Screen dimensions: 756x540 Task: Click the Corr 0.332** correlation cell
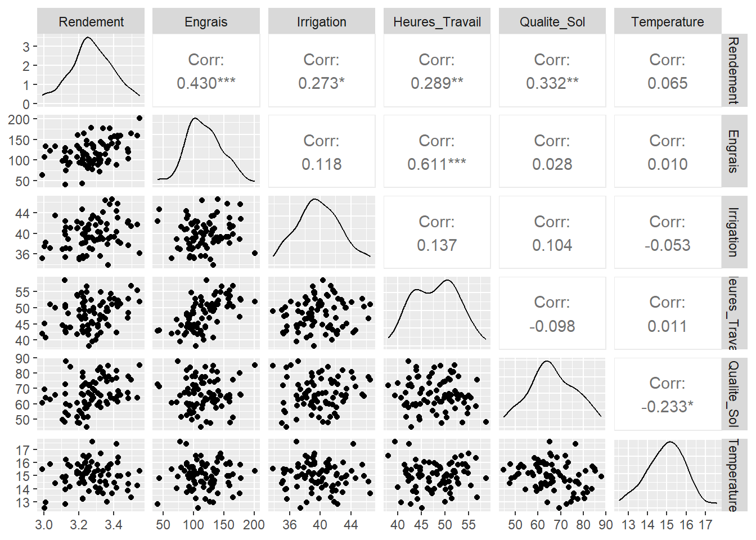[552, 71]
